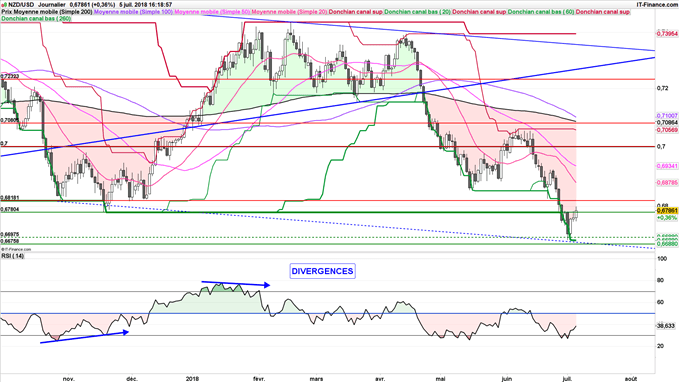The width and height of the screenshot is (679, 382).
Task: Select the red 0,73954 price axis label
Action: point(667,34)
